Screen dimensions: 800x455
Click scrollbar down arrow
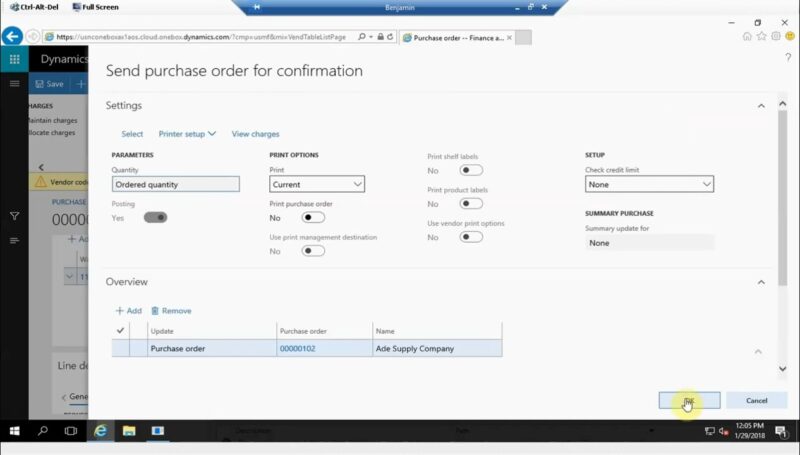coord(783,369)
